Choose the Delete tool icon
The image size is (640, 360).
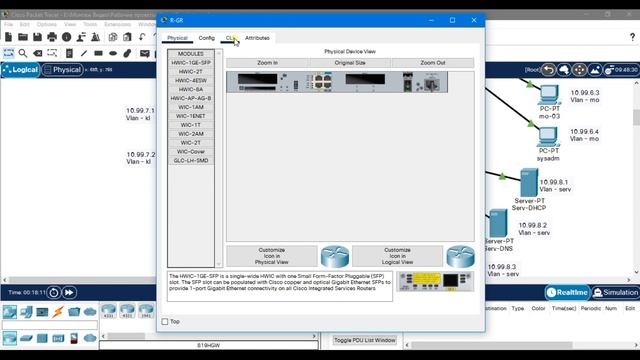38,53
